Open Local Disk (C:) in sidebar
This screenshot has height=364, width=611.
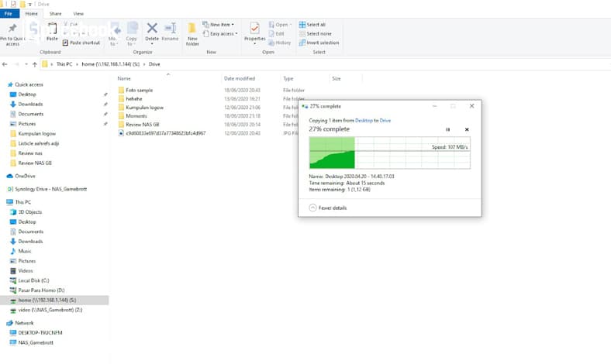[33, 280]
